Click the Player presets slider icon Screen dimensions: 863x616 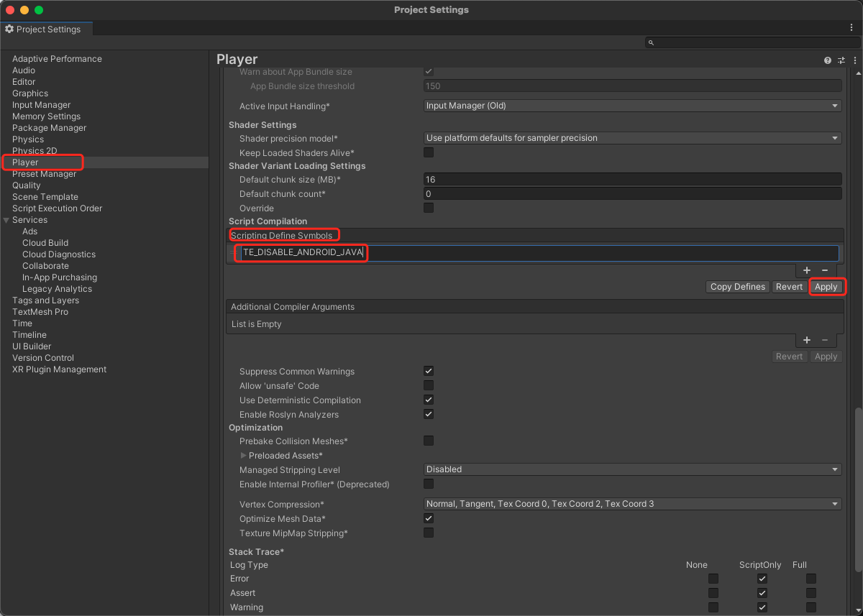pyautogui.click(x=839, y=60)
